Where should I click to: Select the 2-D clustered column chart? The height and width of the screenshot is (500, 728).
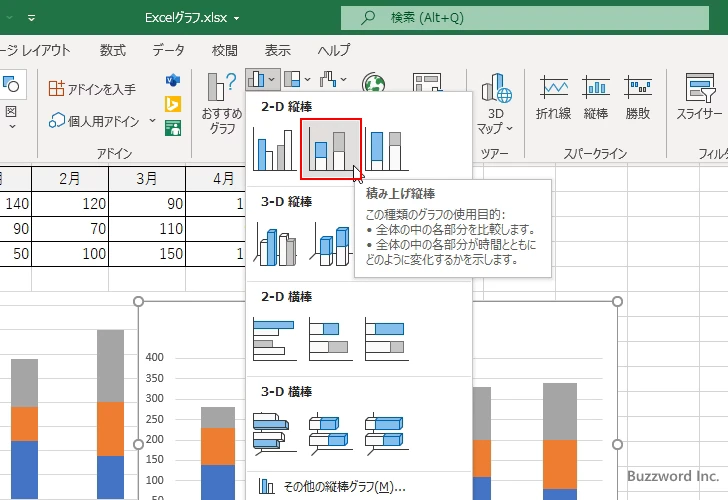tap(275, 149)
